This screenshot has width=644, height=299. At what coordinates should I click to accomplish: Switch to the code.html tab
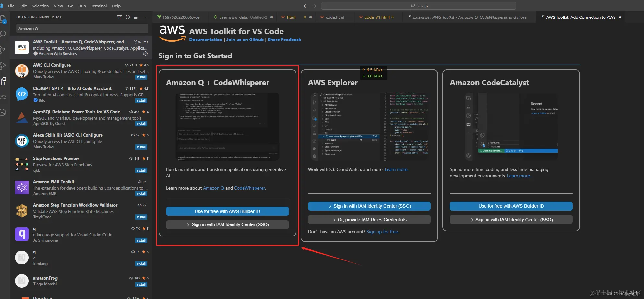[x=335, y=17]
